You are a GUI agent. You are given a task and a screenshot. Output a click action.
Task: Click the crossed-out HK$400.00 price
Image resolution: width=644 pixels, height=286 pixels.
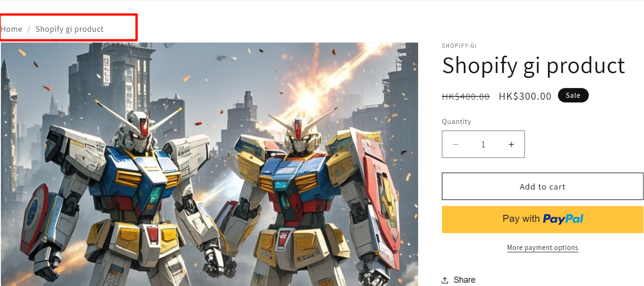(x=466, y=96)
